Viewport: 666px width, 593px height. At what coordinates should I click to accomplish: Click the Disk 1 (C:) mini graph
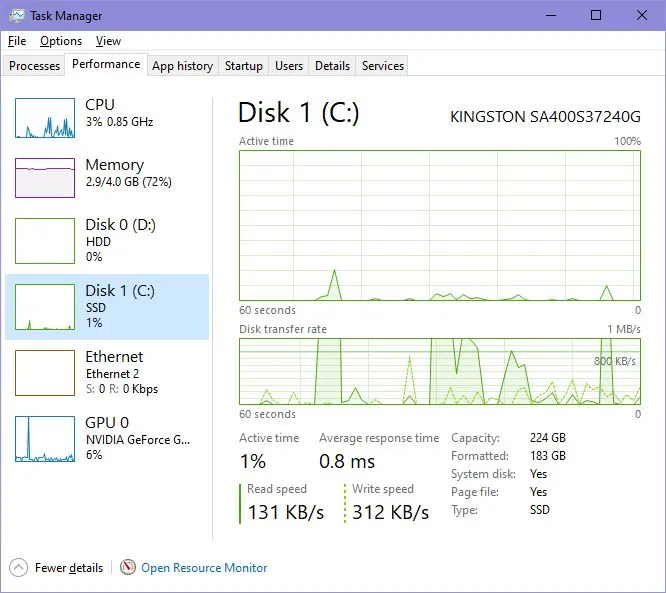pyautogui.click(x=45, y=307)
